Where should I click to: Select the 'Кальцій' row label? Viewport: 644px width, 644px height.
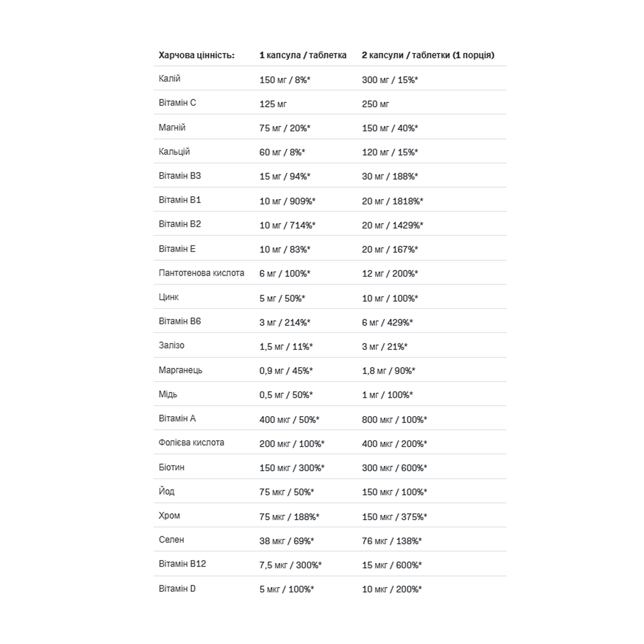[x=174, y=152]
